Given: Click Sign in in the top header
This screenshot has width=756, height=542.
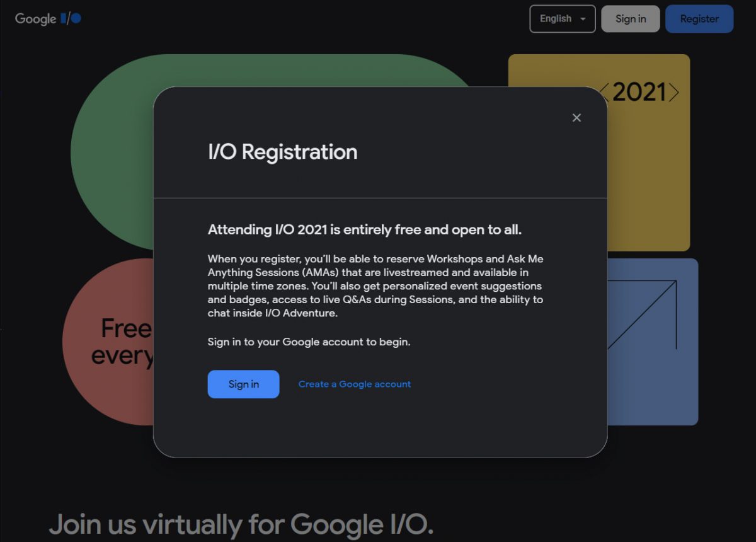Looking at the screenshot, I should (630, 19).
